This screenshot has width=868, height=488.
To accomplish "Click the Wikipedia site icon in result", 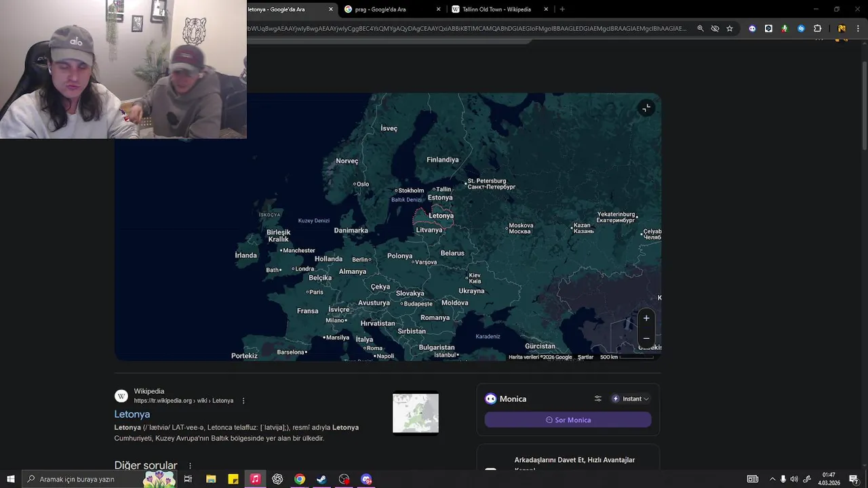I will pyautogui.click(x=121, y=396).
